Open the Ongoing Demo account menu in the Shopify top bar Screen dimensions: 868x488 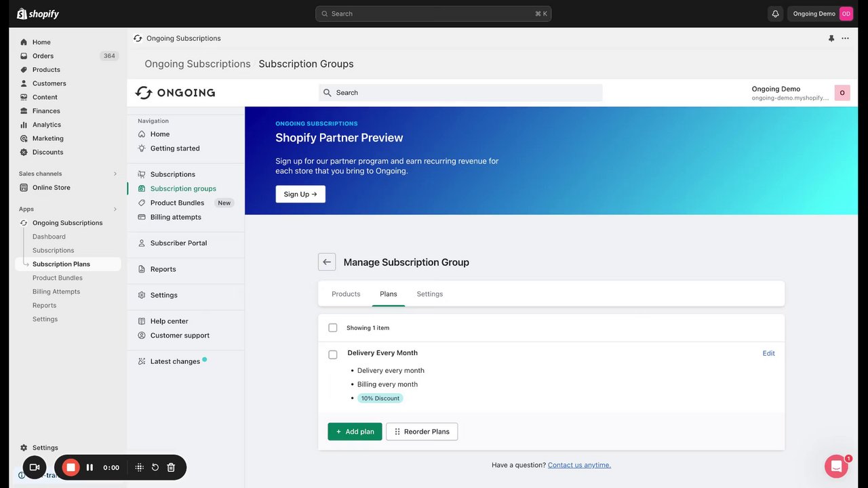tap(822, 14)
